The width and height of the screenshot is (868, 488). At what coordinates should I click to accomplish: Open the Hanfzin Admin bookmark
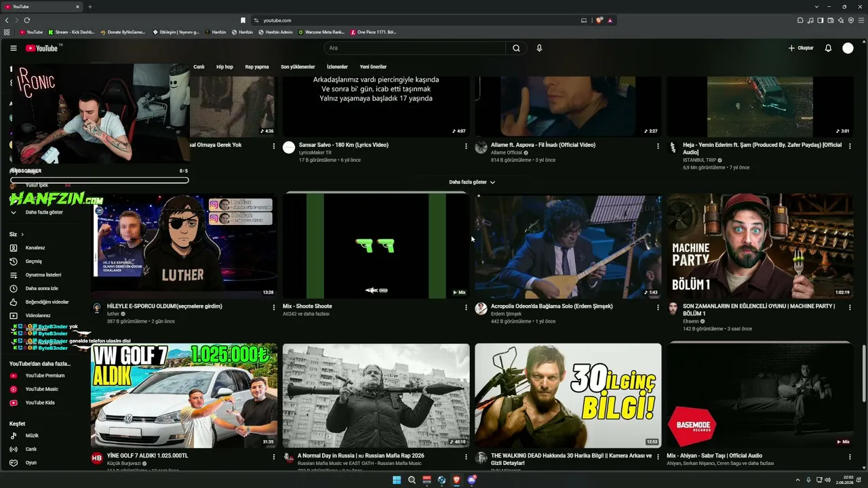coord(275,32)
